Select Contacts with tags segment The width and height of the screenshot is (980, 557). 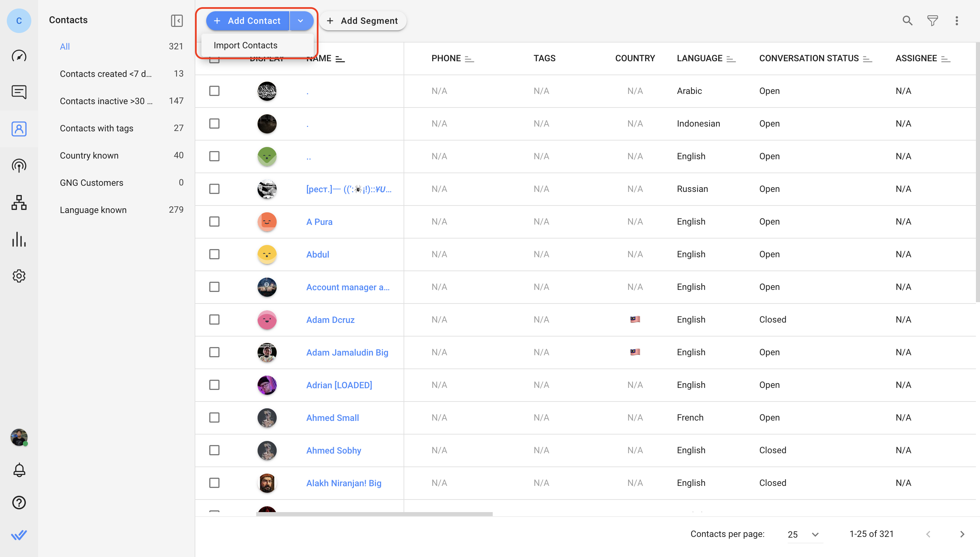pos(96,128)
